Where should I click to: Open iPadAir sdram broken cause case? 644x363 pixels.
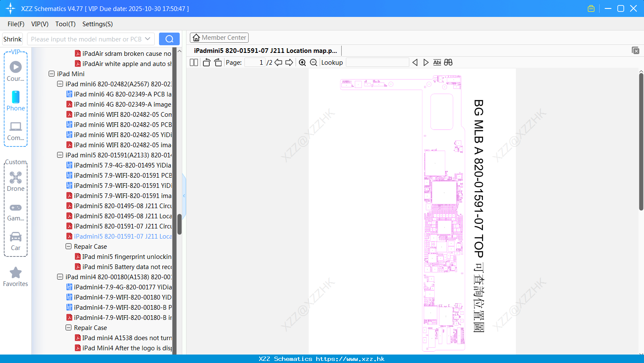[x=123, y=53]
